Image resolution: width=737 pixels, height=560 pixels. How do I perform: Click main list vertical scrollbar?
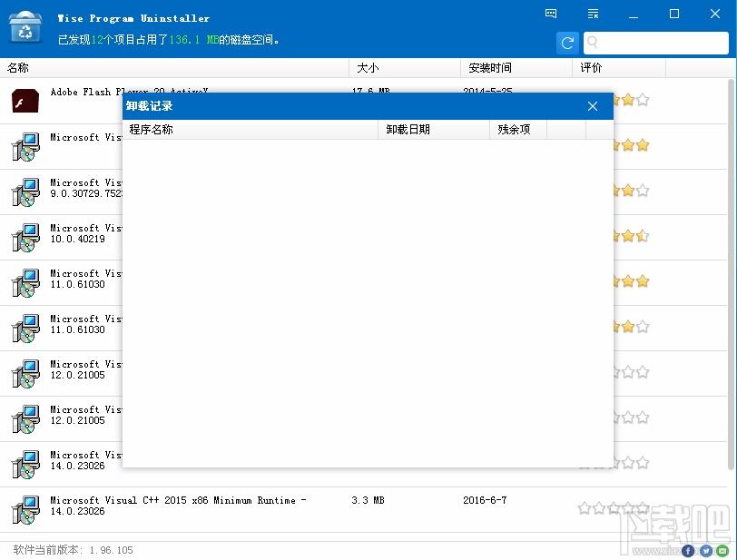pos(731,274)
